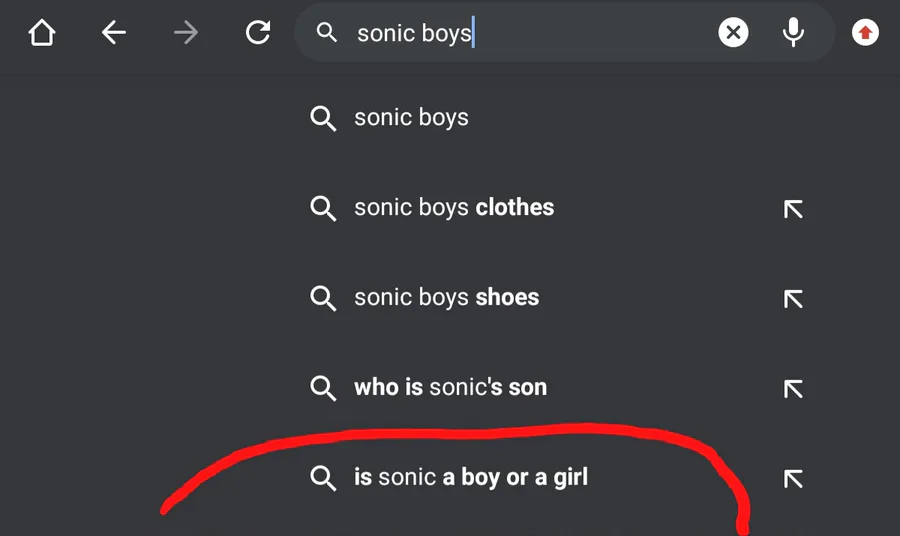900x536 pixels.
Task: Fill search with 'sonic boys shoes' arrow
Action: tap(793, 299)
